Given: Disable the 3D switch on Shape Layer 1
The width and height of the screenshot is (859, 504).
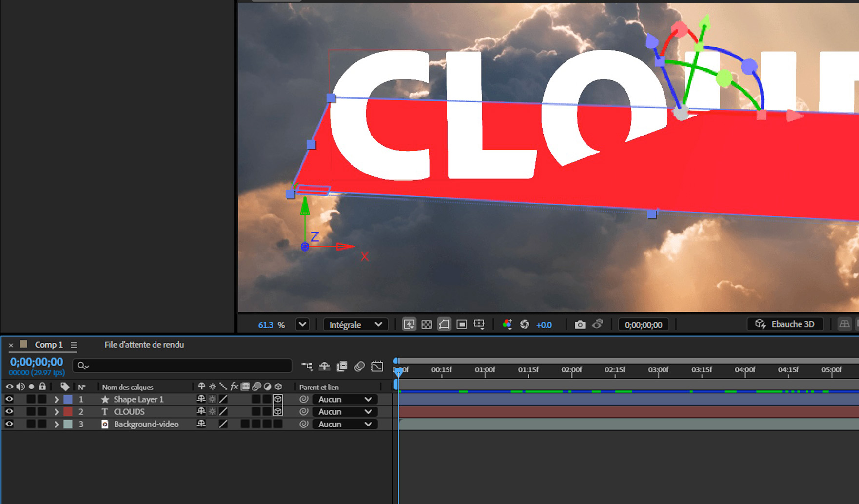Looking at the screenshot, I should click(278, 399).
